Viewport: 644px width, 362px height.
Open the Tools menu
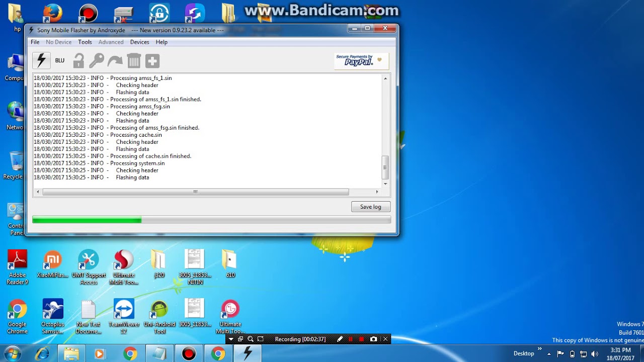[85, 42]
